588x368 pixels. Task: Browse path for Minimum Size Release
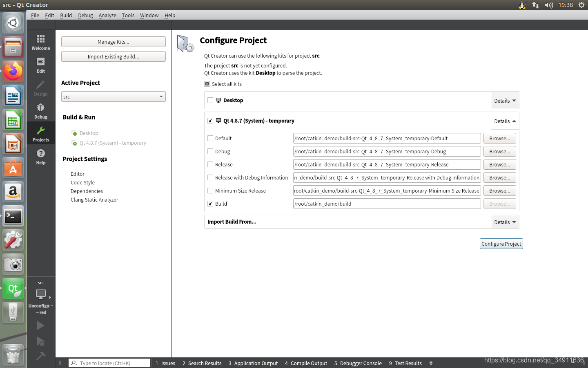[500, 191]
